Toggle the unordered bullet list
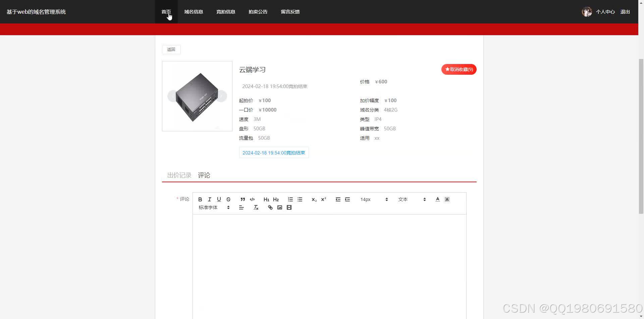 [300, 199]
